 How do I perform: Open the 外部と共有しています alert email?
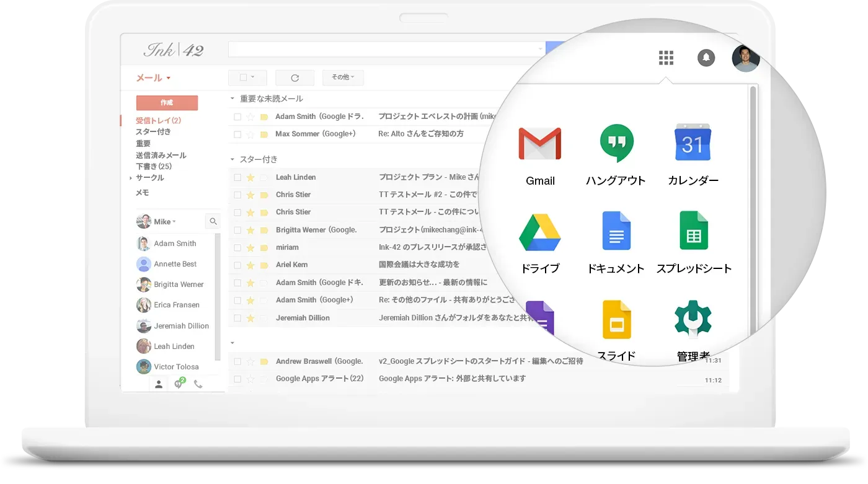(x=453, y=379)
